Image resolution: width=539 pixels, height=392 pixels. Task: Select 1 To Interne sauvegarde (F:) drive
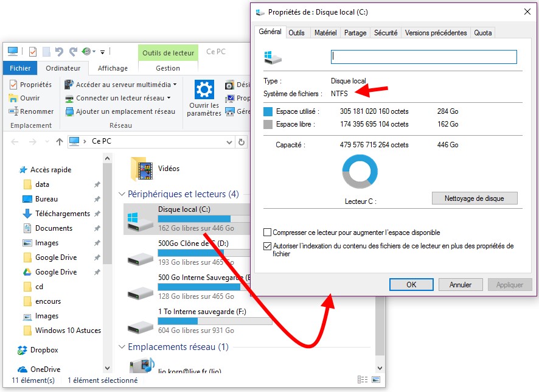(x=200, y=321)
